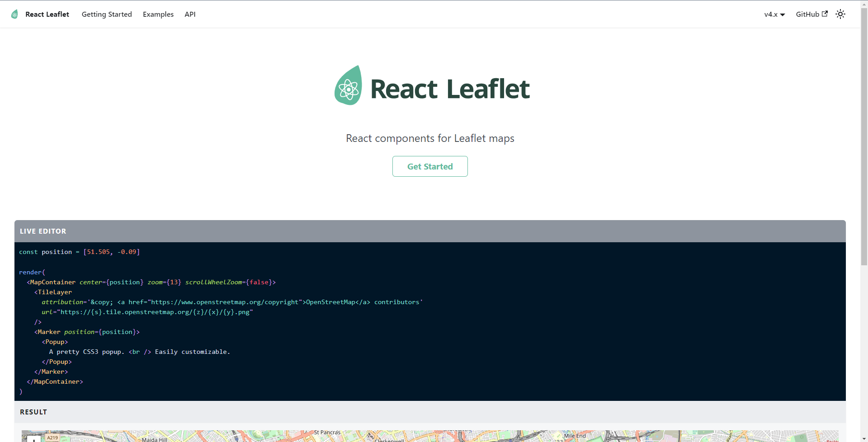
Task: Click the Get Started button
Action: (x=430, y=166)
